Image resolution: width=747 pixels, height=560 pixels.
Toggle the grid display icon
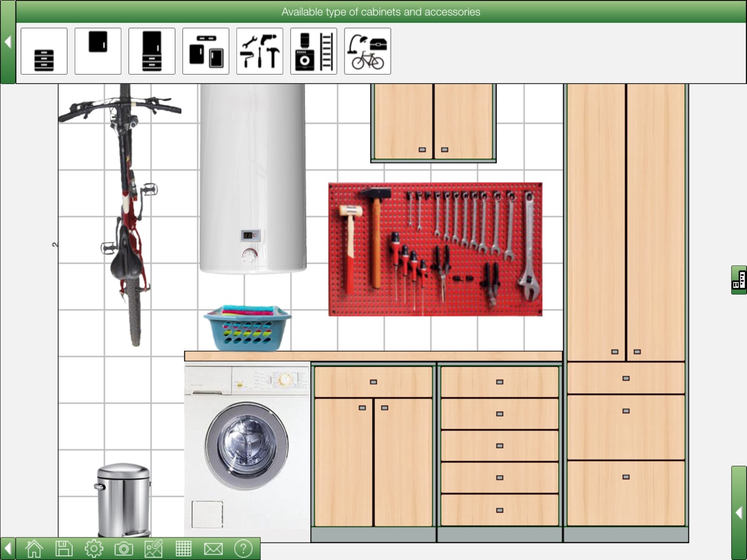[183, 548]
